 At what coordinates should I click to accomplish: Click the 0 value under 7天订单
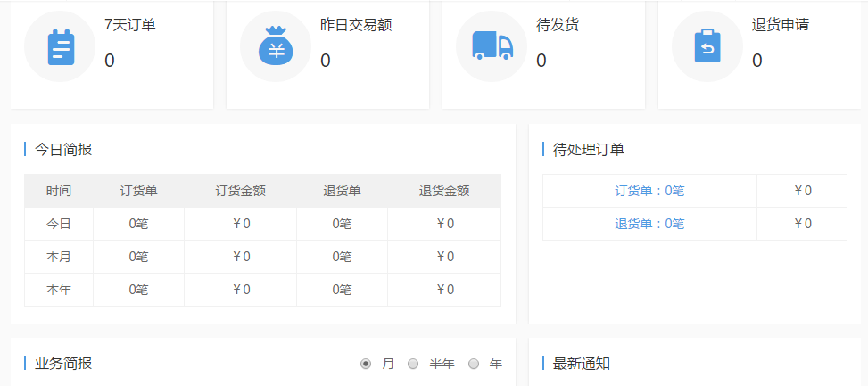click(x=110, y=61)
